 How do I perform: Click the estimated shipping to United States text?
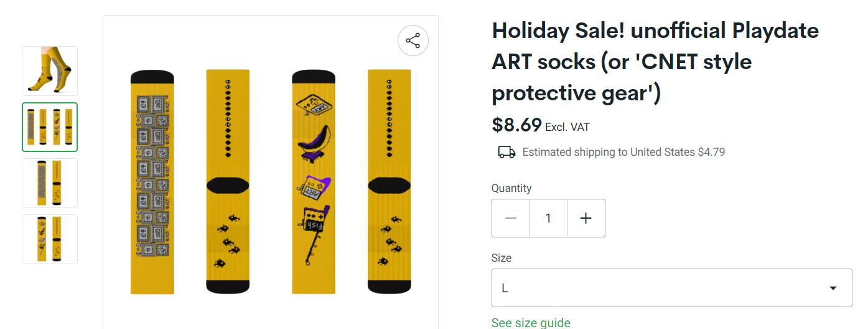click(623, 152)
